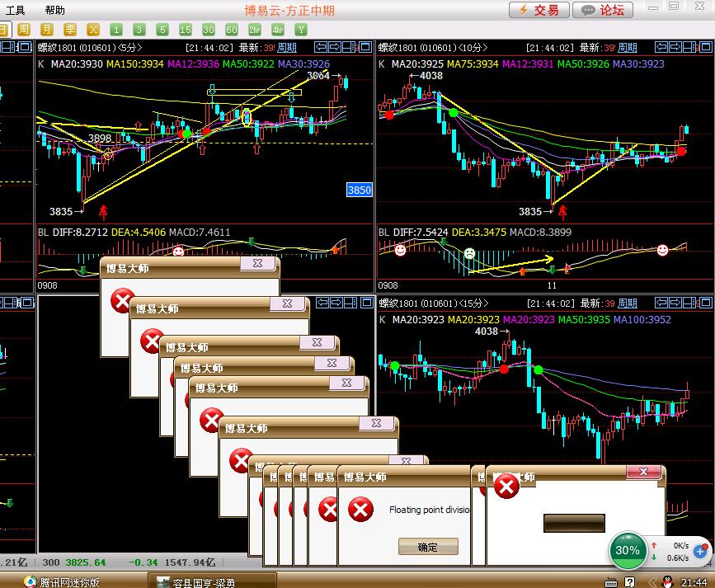Click the green Y period icon
The width and height of the screenshot is (715, 588).
(x=301, y=30)
